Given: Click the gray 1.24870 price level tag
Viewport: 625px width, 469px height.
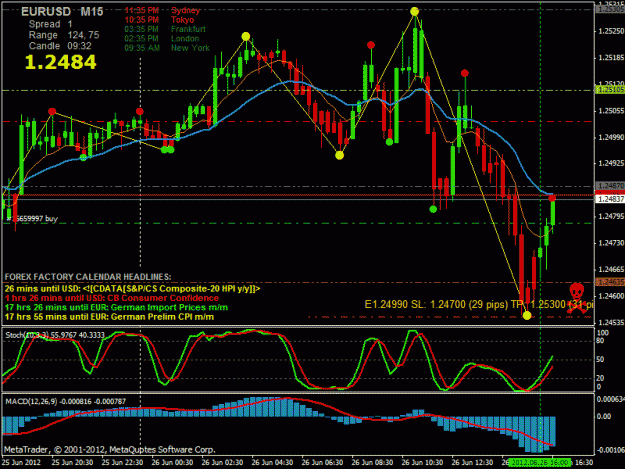Looking at the screenshot, I should 610,186.
